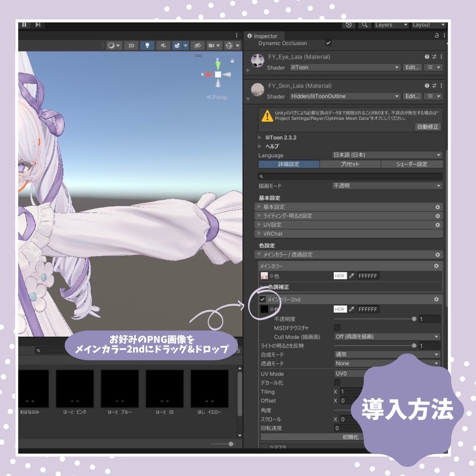This screenshot has height=476, width=476.
Task: Open help icon for FY_Skin_Lala material
Action: 427,86
